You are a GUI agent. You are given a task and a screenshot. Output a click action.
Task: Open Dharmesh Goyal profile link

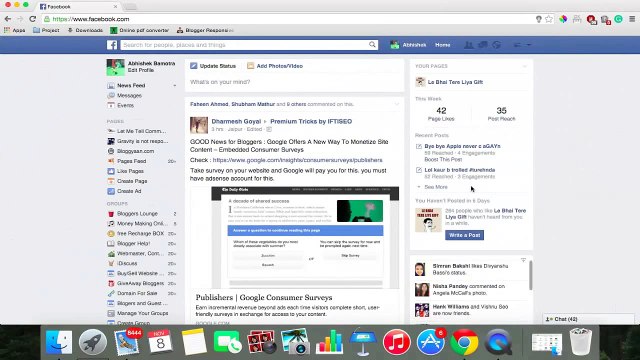click(236, 121)
